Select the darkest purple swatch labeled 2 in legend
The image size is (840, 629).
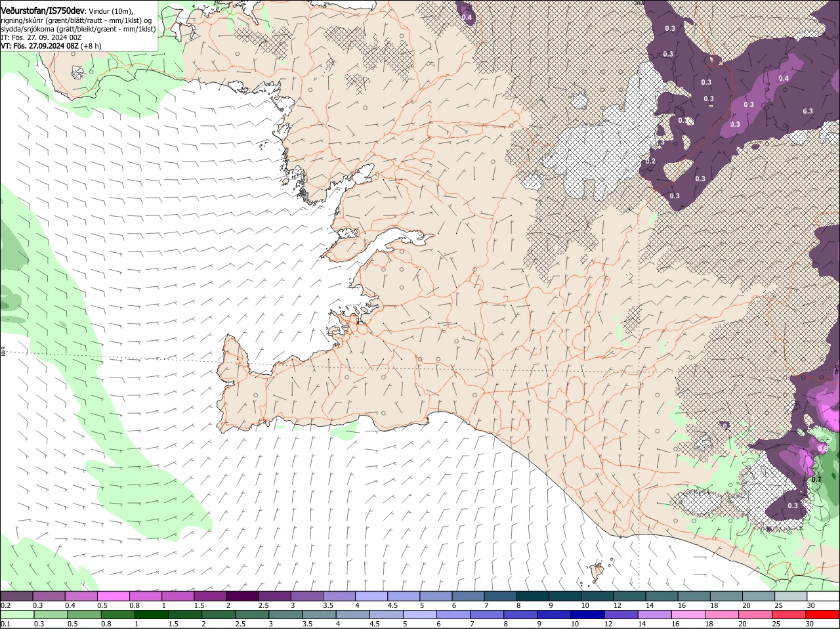pos(241,596)
